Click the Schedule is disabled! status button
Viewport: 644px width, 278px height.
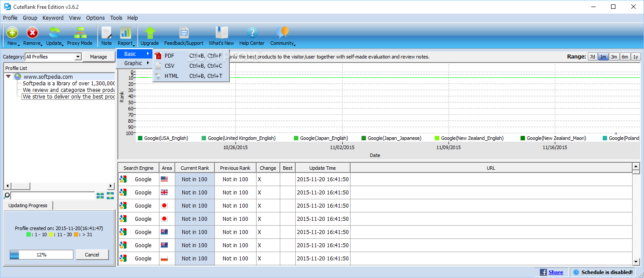pyautogui.click(x=603, y=272)
